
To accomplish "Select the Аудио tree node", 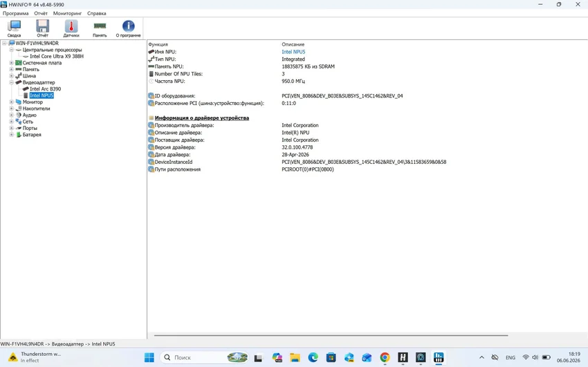I will click(x=29, y=115).
